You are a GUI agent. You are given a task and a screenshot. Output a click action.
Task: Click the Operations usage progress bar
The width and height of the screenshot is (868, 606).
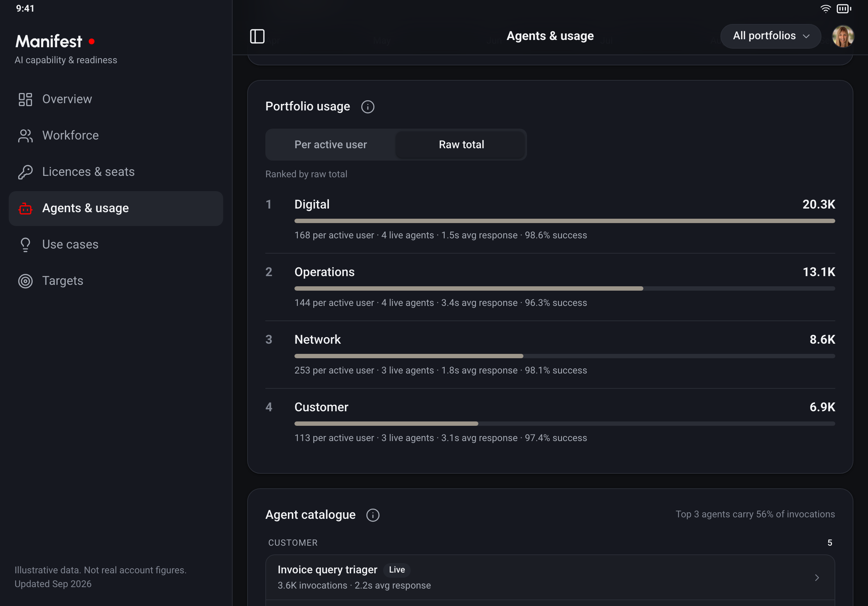click(x=564, y=288)
